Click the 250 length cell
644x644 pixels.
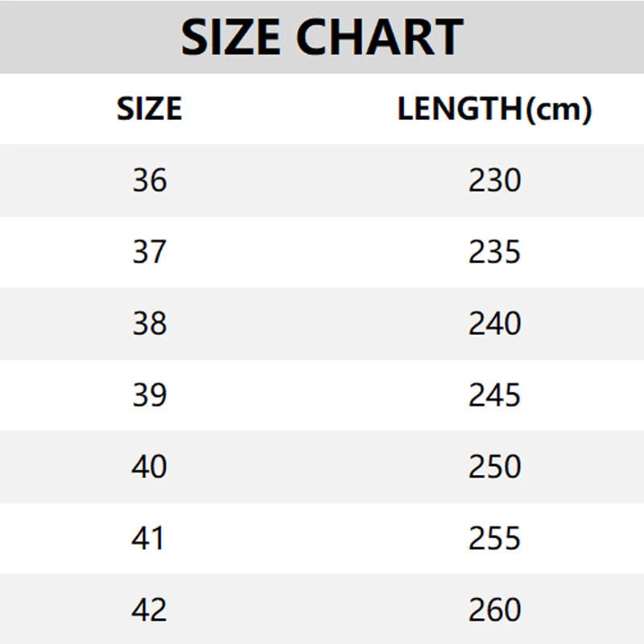tap(494, 467)
